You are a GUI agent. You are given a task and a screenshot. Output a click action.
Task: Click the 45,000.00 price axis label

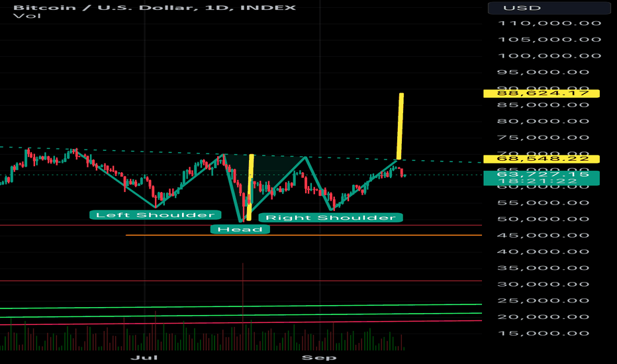[x=544, y=236]
